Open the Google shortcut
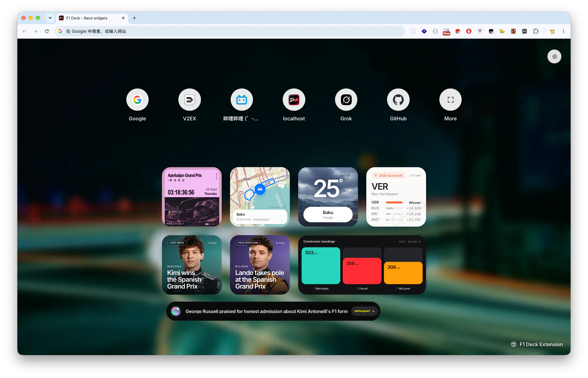Image resolution: width=588 pixels, height=378 pixels. (x=137, y=100)
